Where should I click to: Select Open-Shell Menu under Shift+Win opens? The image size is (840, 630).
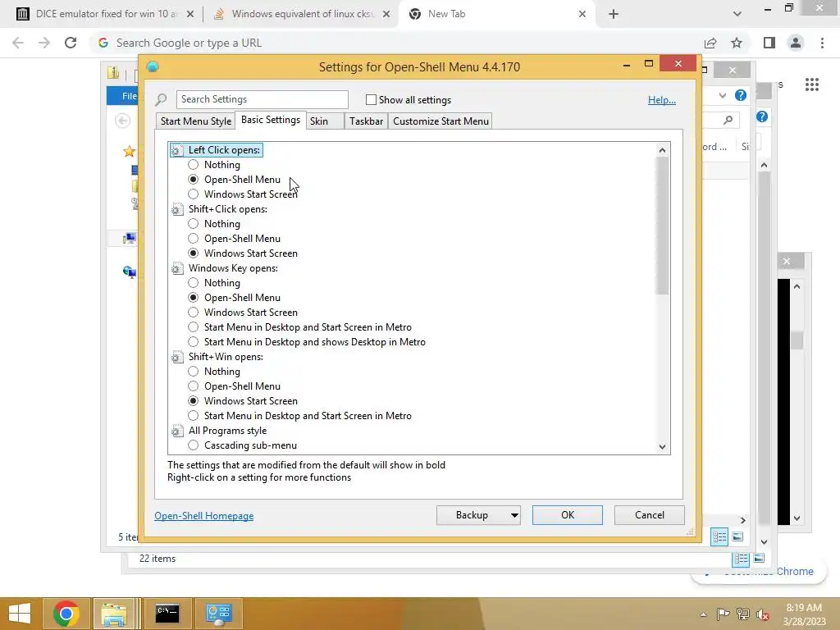point(193,386)
